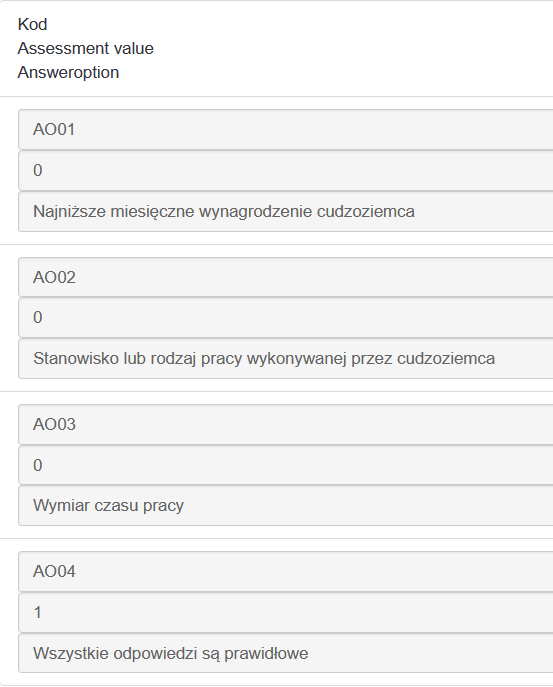Image resolution: width=553 pixels, height=687 pixels.
Task: Click the 'Answeroption' header label
Action: 68,72
